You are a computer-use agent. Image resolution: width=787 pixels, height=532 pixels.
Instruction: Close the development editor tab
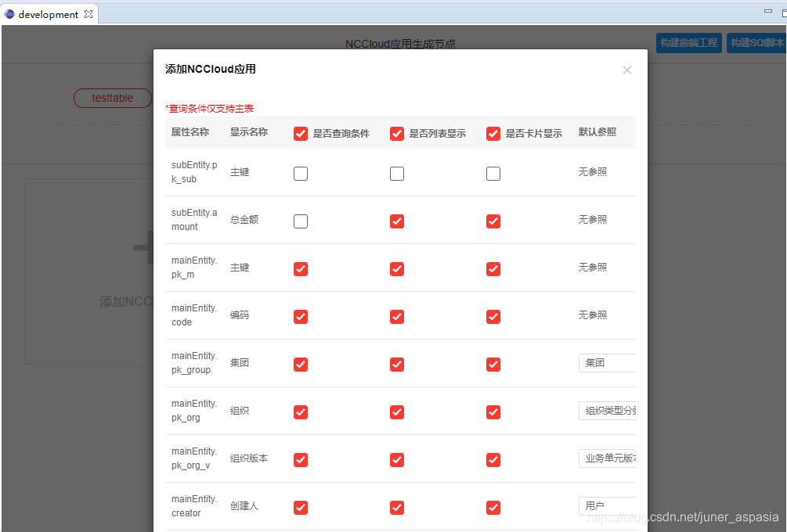pos(88,14)
